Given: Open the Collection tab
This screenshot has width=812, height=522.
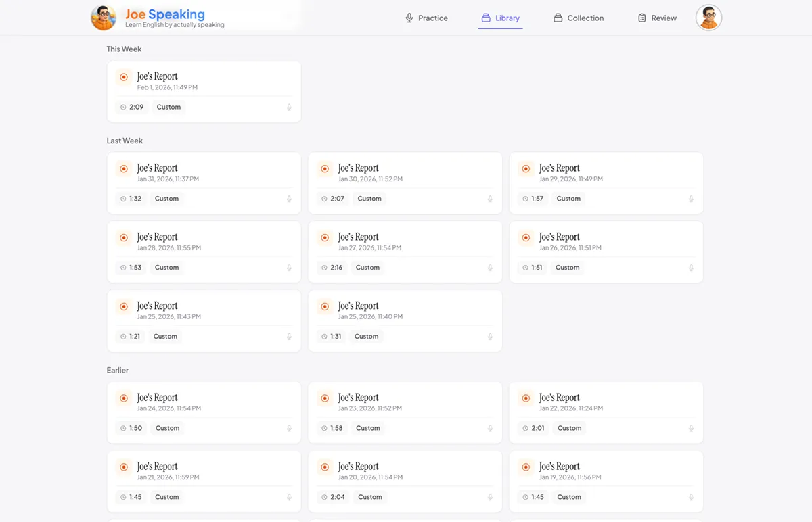Looking at the screenshot, I should [x=579, y=18].
